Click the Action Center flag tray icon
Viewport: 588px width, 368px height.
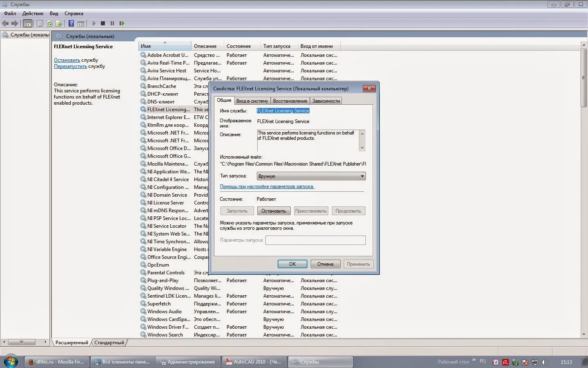pyautogui.click(x=525, y=362)
